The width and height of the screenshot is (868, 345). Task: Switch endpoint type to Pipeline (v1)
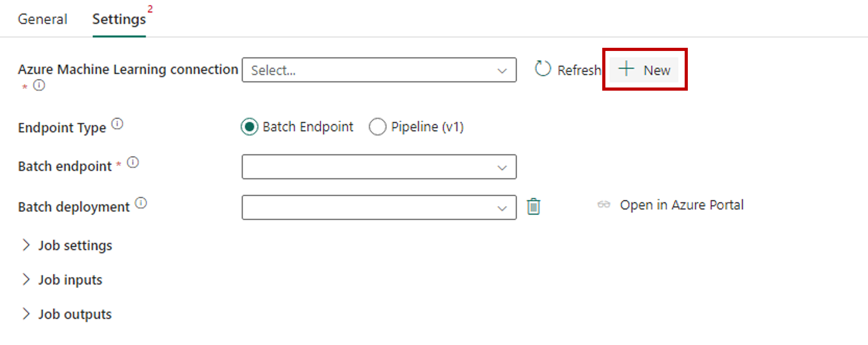[x=378, y=127]
